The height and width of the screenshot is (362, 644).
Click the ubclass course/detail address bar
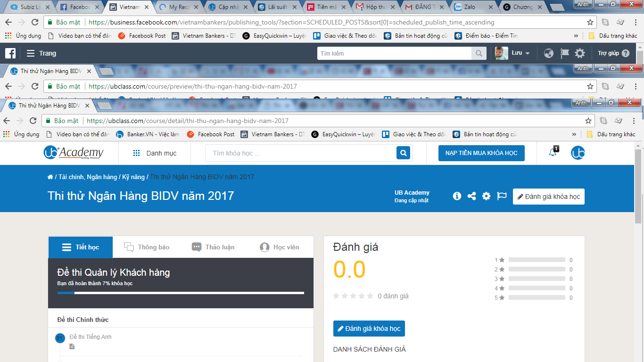click(312, 121)
